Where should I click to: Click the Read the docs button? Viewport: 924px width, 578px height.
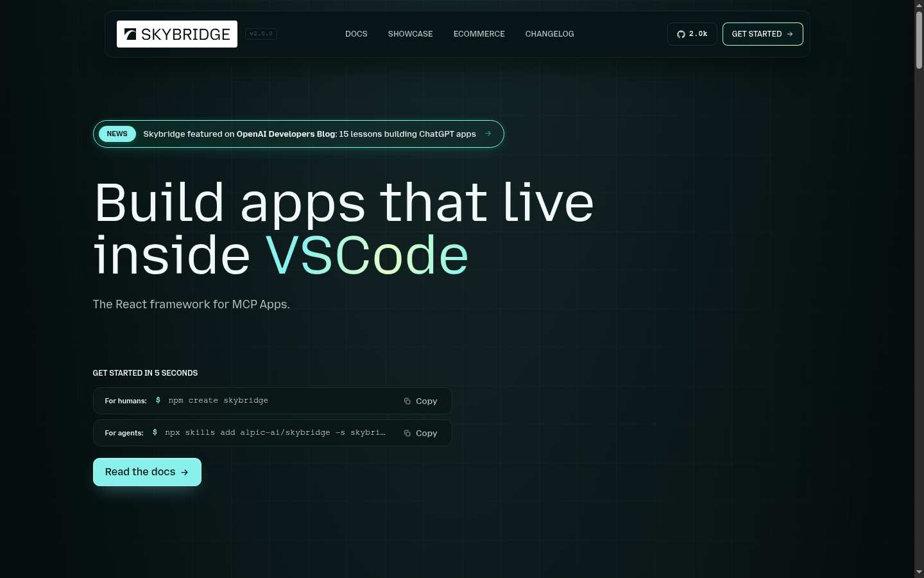pyautogui.click(x=147, y=472)
